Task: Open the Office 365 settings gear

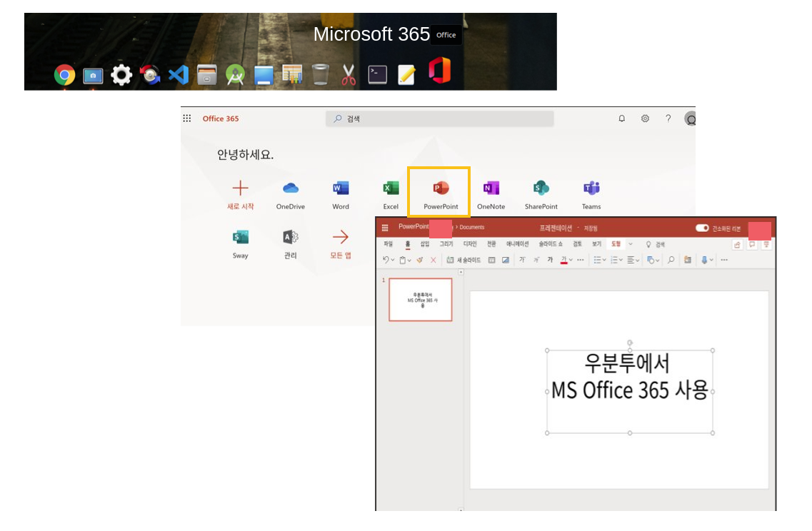Action: 645,118
